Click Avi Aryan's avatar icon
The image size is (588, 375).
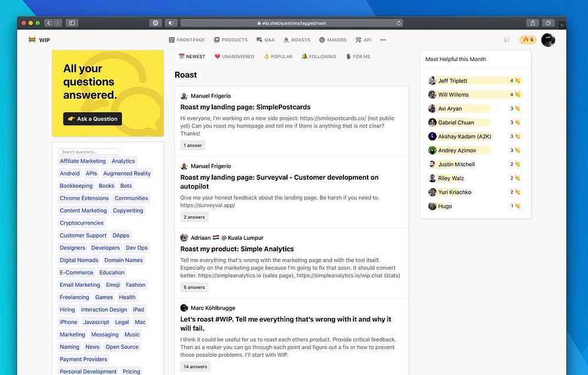pyautogui.click(x=432, y=108)
